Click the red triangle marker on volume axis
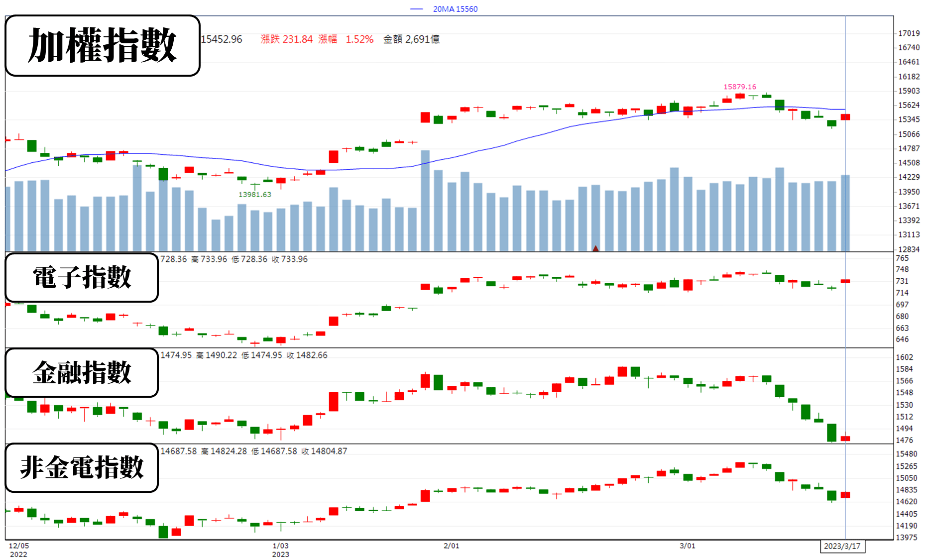925x560 pixels. point(595,248)
